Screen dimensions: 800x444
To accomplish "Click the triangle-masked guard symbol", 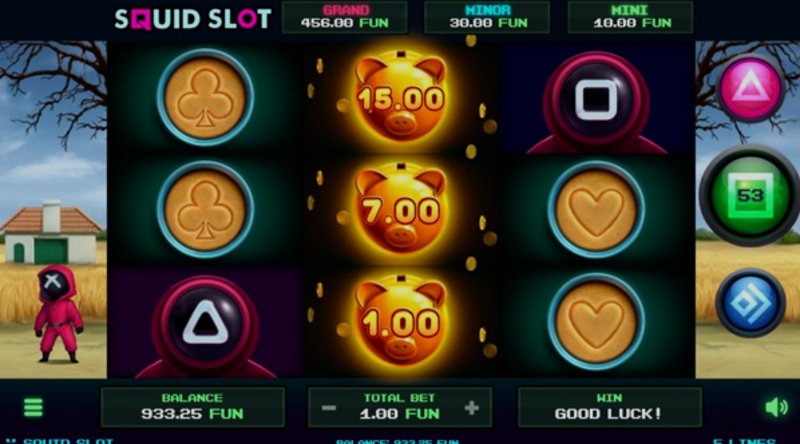I will [x=205, y=327].
